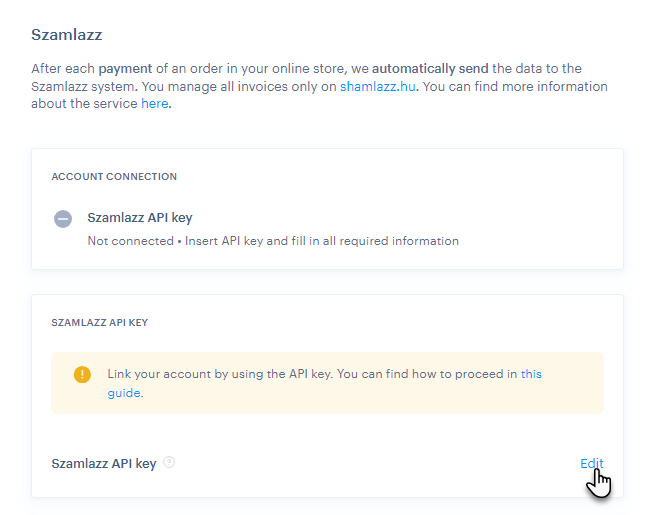Click the grey minus not-connected status icon

point(63,219)
